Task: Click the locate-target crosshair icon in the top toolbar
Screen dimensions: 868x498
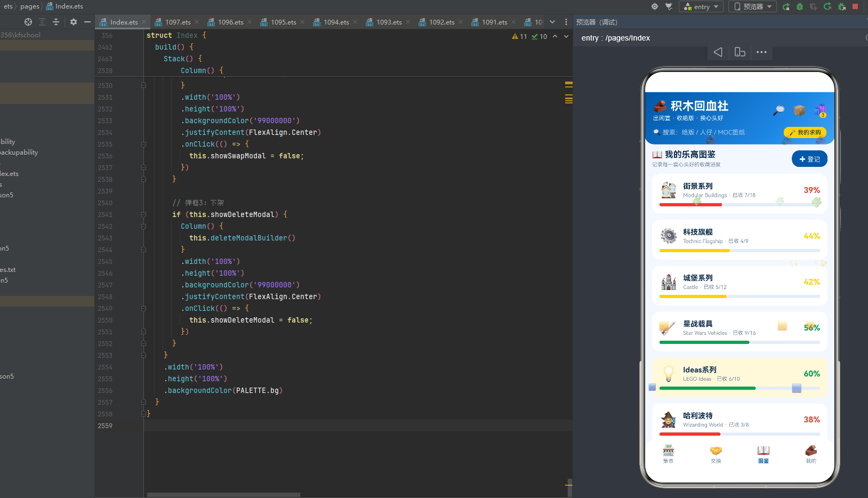Action: tap(655, 6)
